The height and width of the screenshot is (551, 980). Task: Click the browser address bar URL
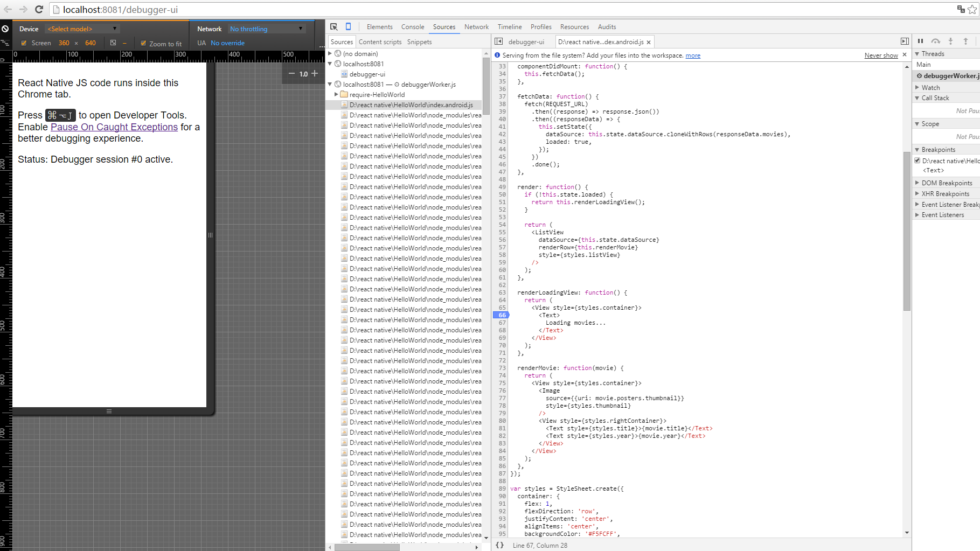[120, 10]
